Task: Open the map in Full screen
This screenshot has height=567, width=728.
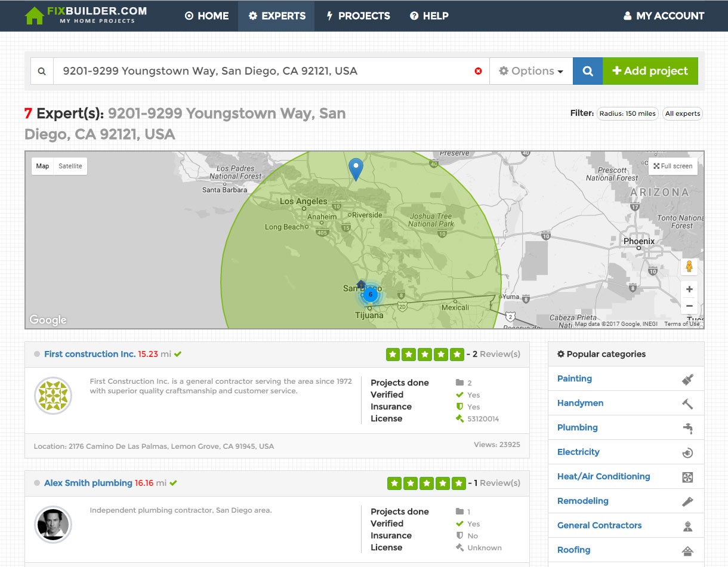Action: [x=673, y=166]
